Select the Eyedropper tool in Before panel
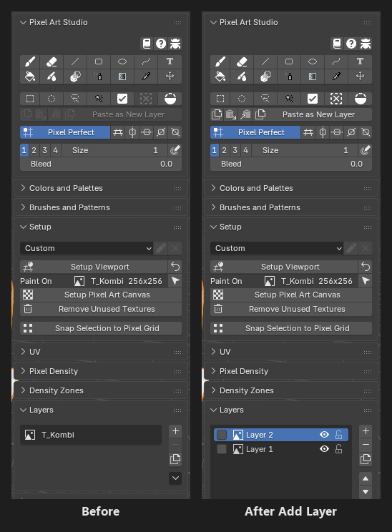The image size is (392, 532). 146,77
